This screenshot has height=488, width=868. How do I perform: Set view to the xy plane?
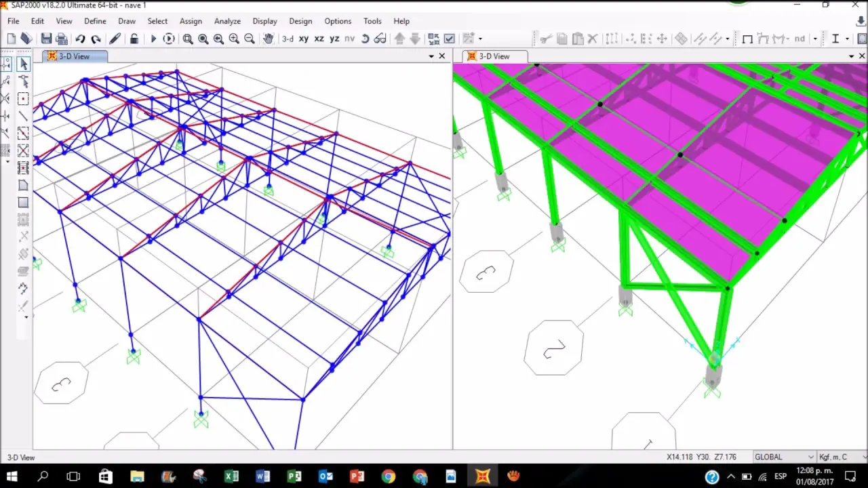point(304,39)
